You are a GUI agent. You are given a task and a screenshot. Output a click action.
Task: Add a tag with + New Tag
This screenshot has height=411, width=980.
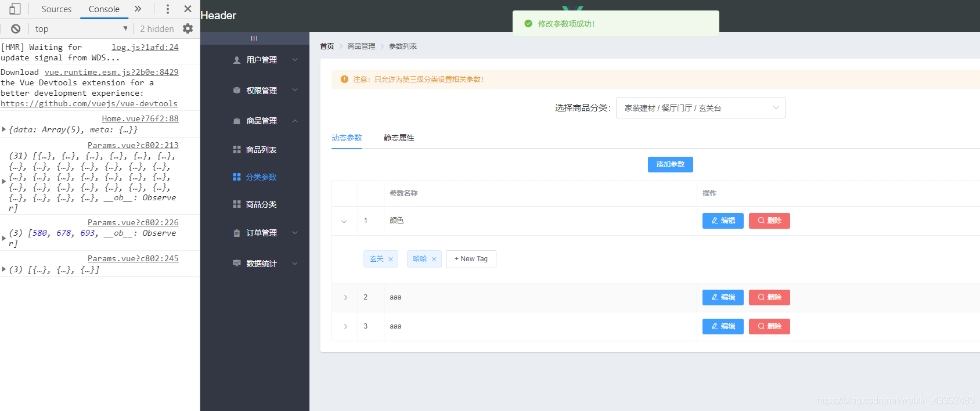tap(471, 259)
